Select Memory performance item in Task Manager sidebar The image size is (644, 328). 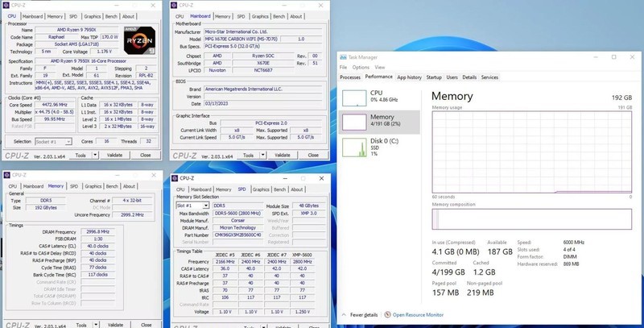(x=380, y=122)
